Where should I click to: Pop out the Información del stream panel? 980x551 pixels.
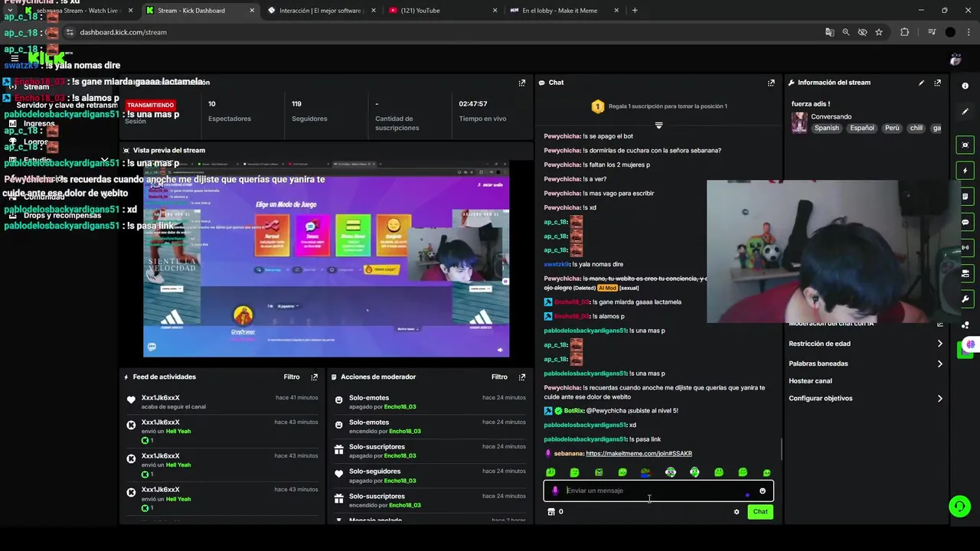937,83
